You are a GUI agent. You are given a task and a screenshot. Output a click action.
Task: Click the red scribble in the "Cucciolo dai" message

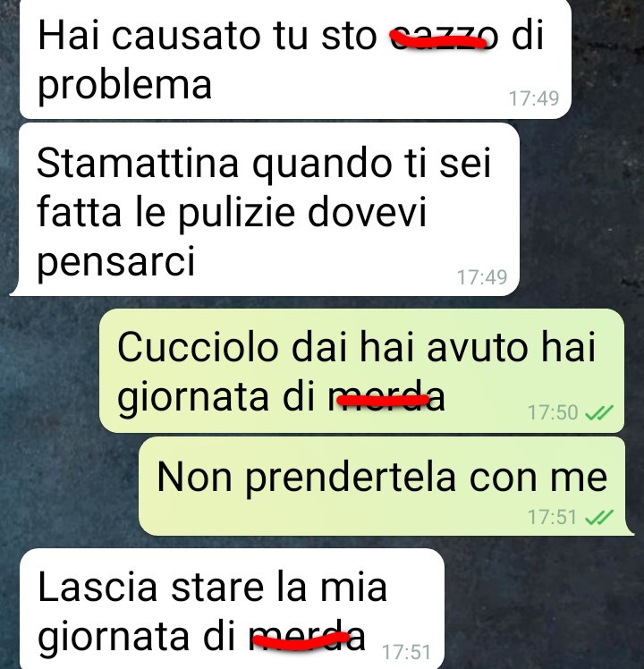tap(383, 400)
